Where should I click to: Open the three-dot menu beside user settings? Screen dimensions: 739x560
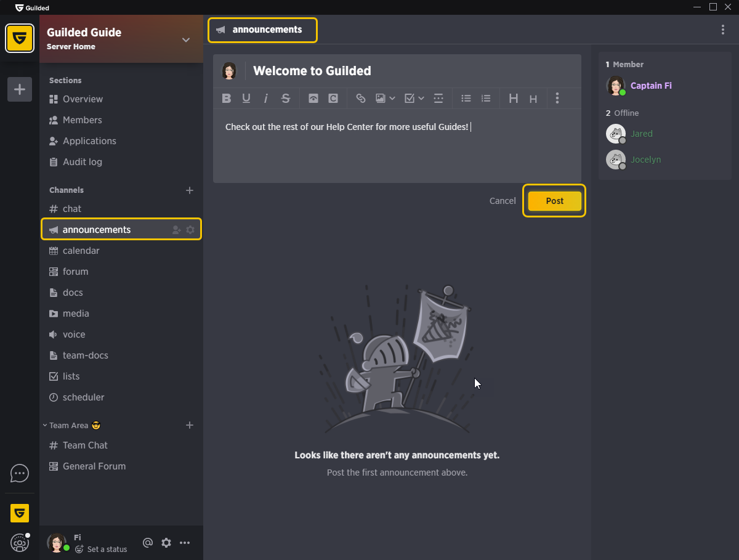[x=185, y=543]
